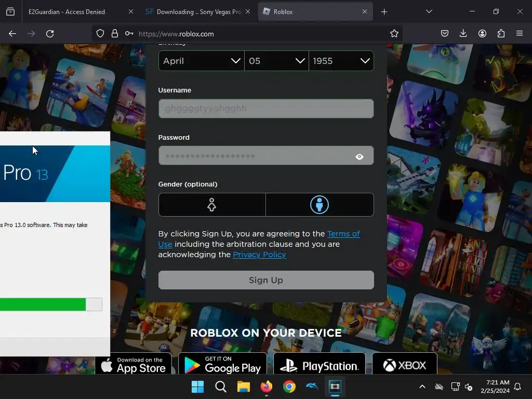List all tabs dropdown arrow
The image size is (532, 399).
pos(429,11)
